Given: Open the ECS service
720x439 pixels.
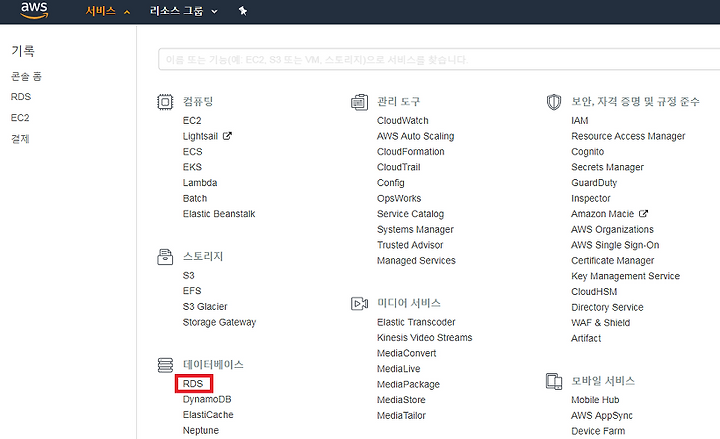Looking at the screenshot, I should pyautogui.click(x=192, y=152).
